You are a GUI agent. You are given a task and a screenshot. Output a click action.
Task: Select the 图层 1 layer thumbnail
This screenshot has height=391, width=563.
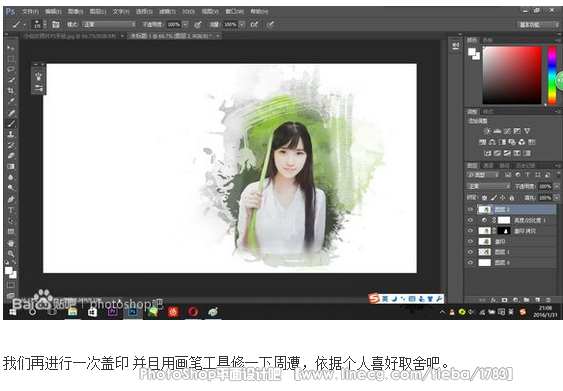[x=484, y=252]
